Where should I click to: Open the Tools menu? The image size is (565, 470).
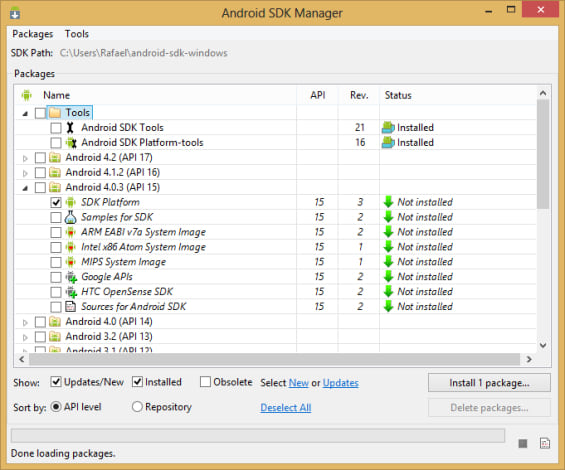[77, 34]
